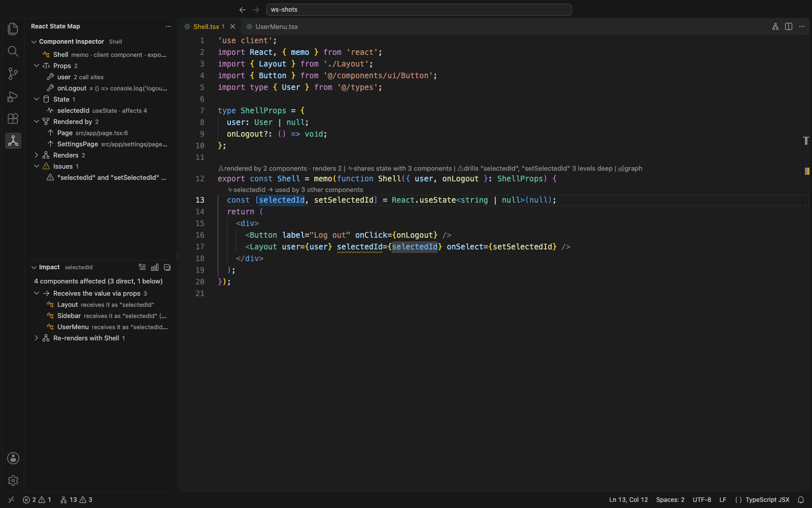Go forward with the navigation arrow
Viewport: 812px width, 508px height.
(x=256, y=10)
